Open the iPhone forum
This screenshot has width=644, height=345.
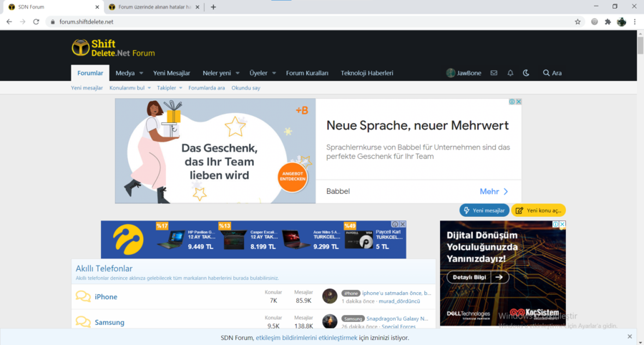coord(106,296)
